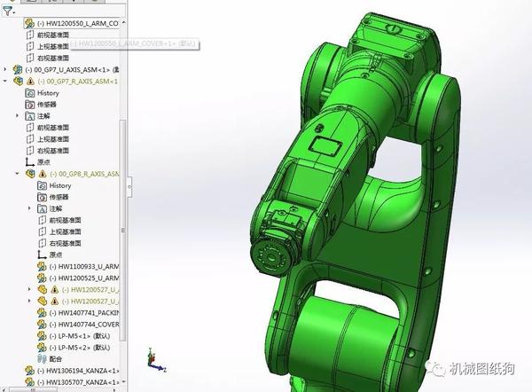Select 上视基准面 under HW1200550_L_ARM_CO

(53, 46)
